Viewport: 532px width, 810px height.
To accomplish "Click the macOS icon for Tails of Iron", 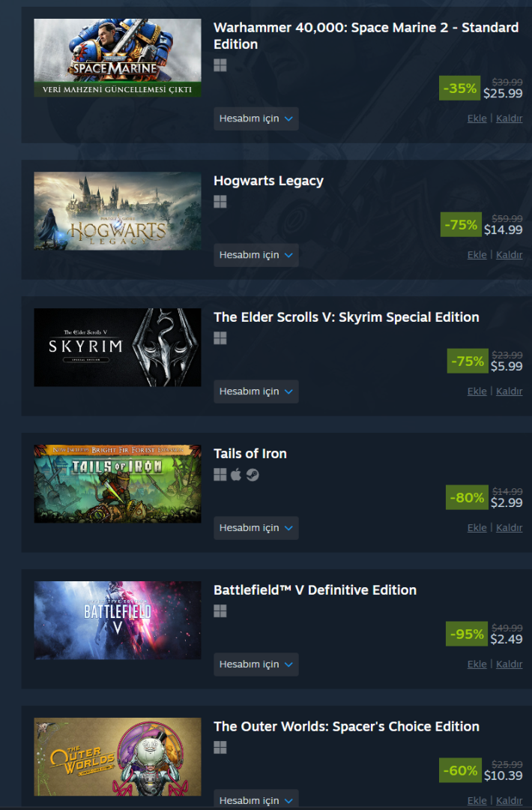I will 236,474.
